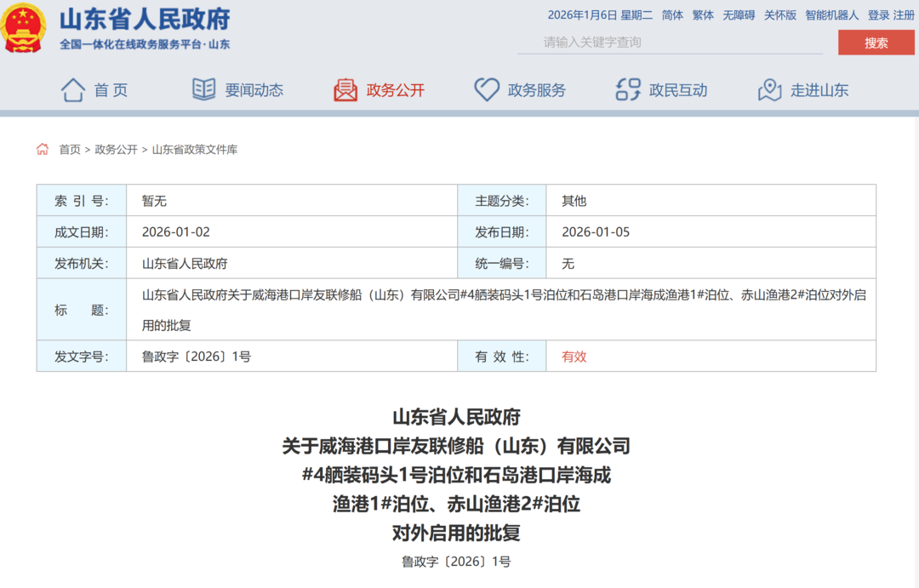Click the heart icon for 政务服务
Screen dimensions: 919x588
pyautogui.click(x=487, y=90)
